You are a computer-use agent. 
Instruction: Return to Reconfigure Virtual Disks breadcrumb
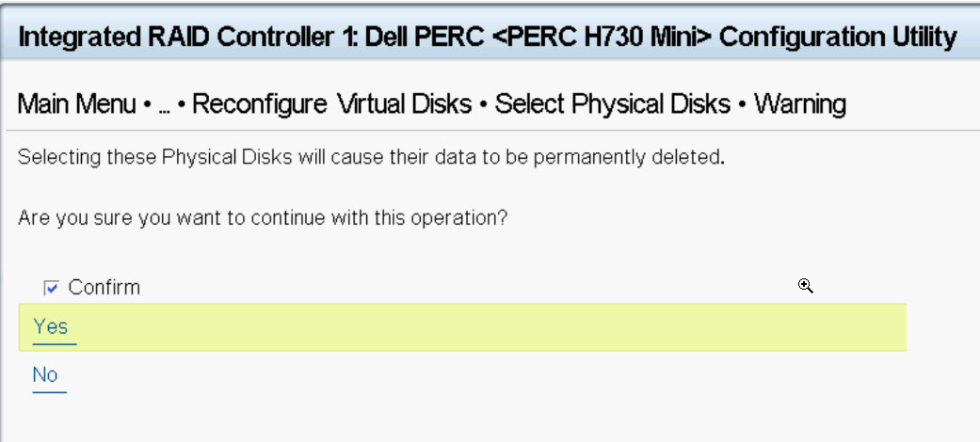pyautogui.click(x=332, y=103)
